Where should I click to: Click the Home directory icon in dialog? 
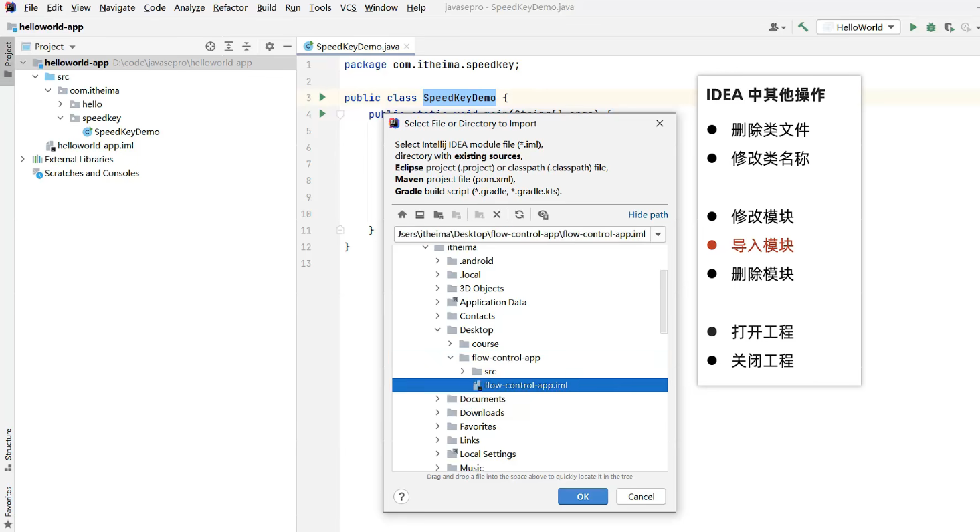tap(402, 215)
